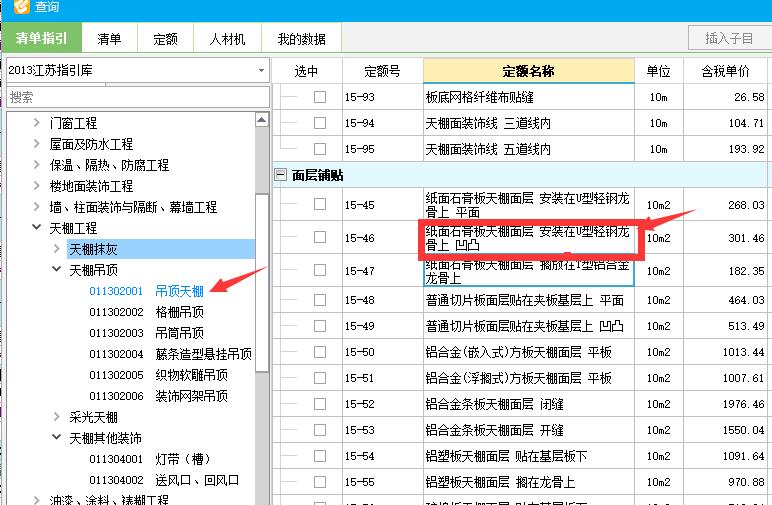
Task: Collapse the 天棚其他装饰 node
Action: [57, 438]
